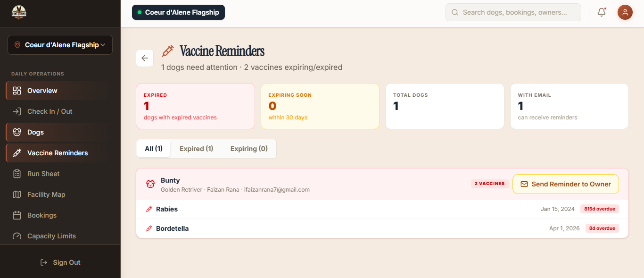This screenshot has height=278, width=644.
Task: Switch to the Expiring (0) tab
Action: coord(249,149)
